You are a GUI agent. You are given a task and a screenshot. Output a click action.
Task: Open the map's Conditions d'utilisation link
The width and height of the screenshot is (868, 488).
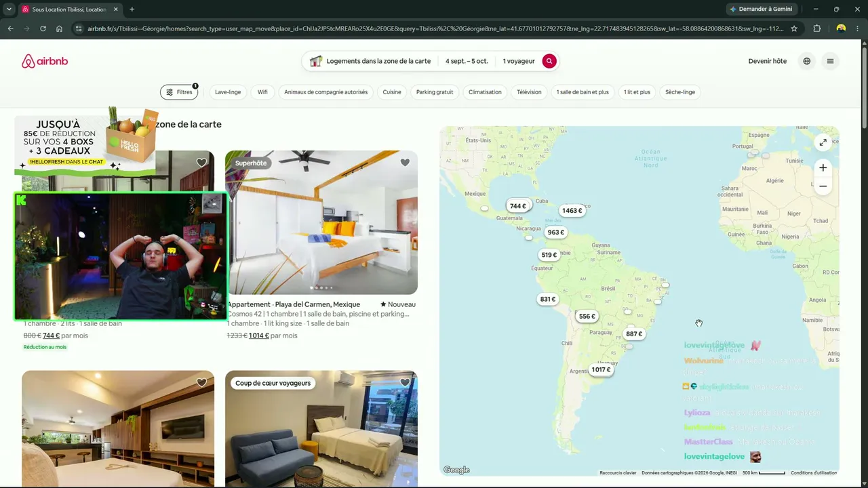(814, 473)
